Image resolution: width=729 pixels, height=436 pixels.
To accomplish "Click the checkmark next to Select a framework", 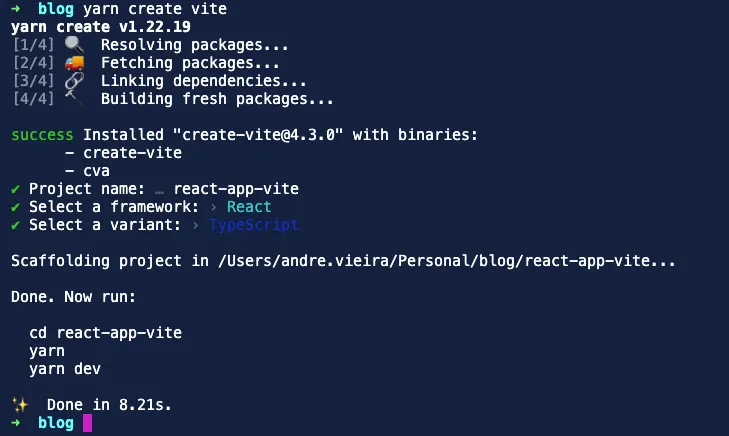I will [x=15, y=207].
